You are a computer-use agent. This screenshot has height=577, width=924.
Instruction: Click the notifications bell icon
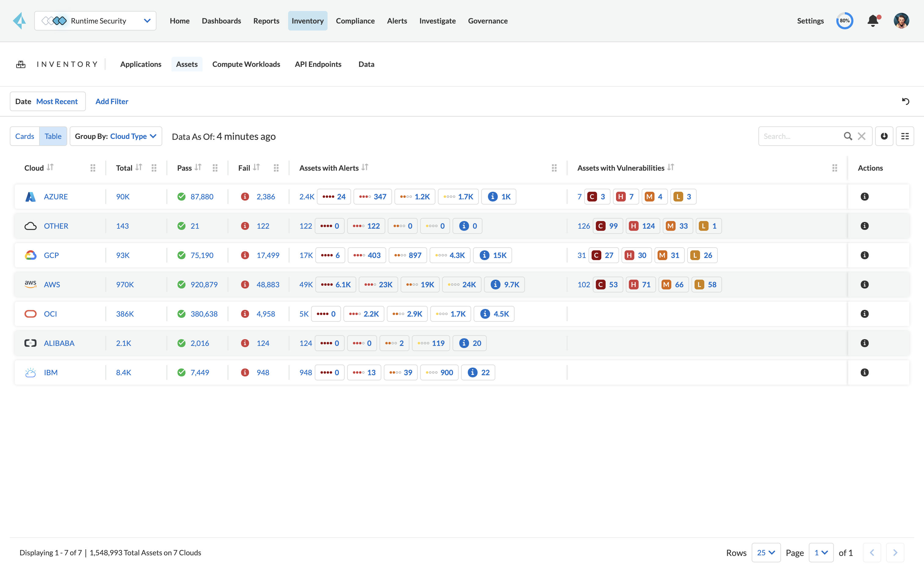(873, 21)
